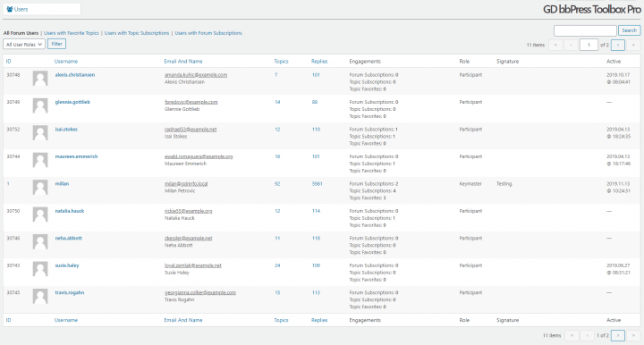The width and height of the screenshot is (644, 345).
Task: Open milan username link
Action: 62,183
